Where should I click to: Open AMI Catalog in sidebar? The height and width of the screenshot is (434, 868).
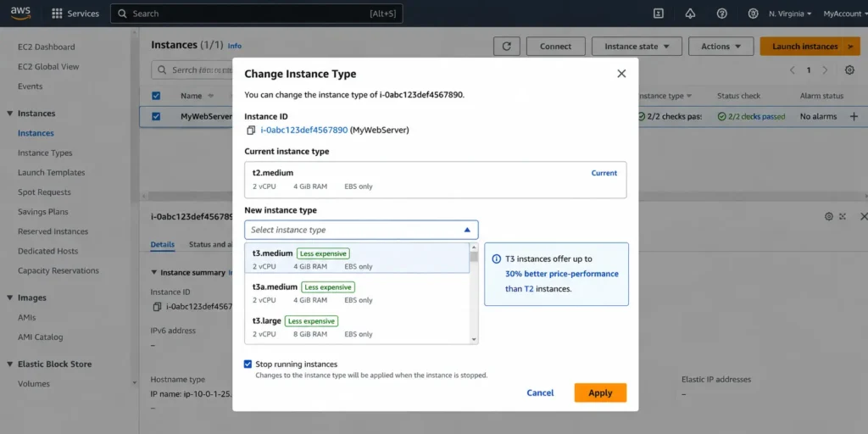(41, 337)
